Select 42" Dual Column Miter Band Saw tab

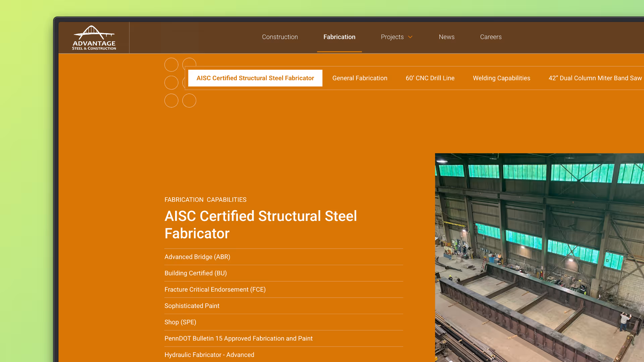[x=595, y=78]
